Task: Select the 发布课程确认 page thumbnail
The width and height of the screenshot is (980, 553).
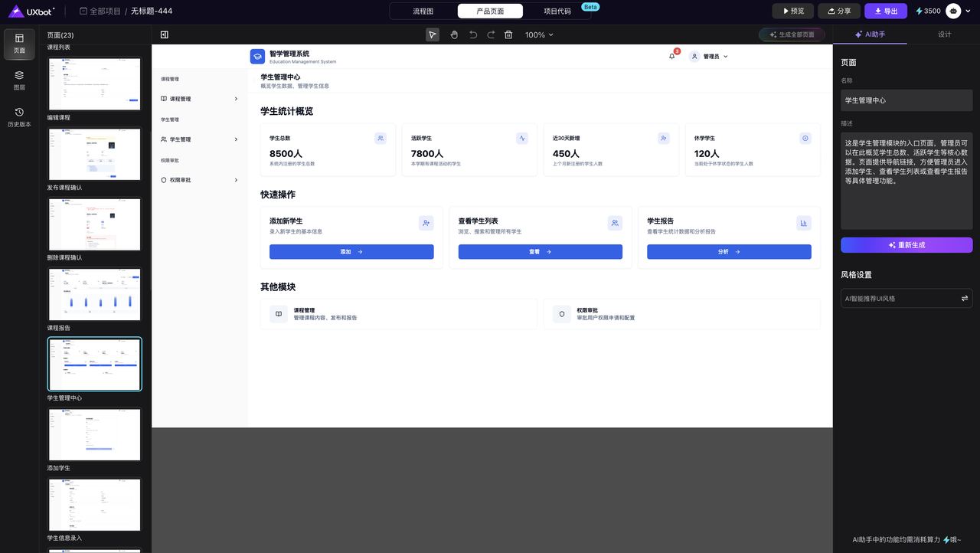Action: [x=95, y=154]
